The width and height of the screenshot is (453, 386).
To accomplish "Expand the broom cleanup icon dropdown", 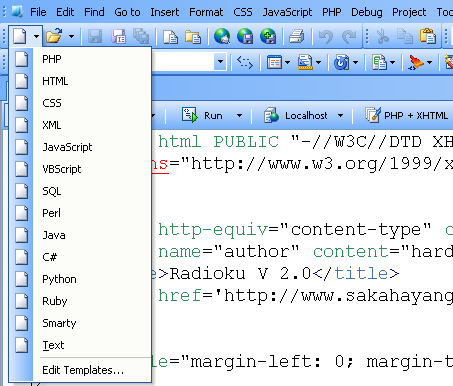I will 429,62.
